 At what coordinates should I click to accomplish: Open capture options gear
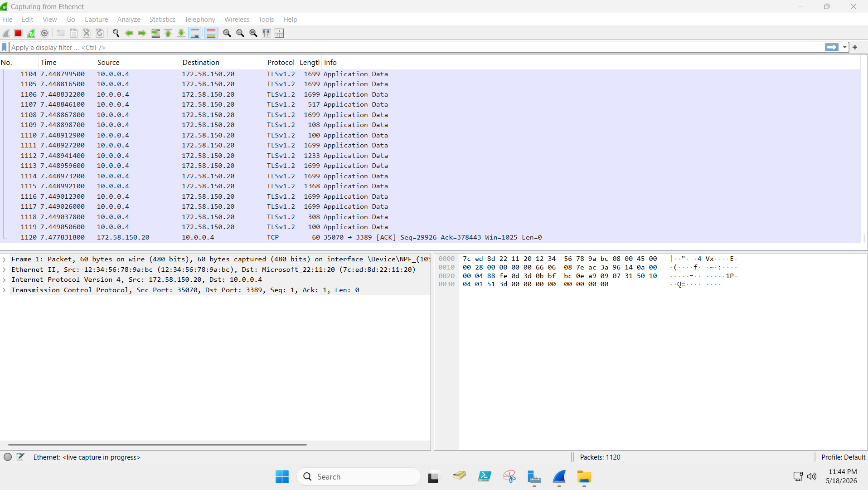coord(44,33)
